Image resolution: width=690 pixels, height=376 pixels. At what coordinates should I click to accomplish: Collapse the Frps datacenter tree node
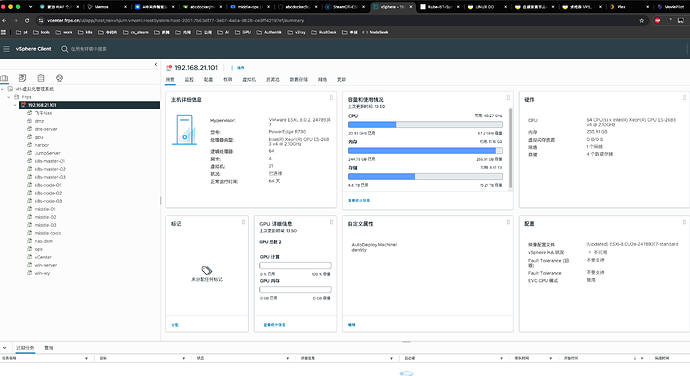click(x=8, y=97)
